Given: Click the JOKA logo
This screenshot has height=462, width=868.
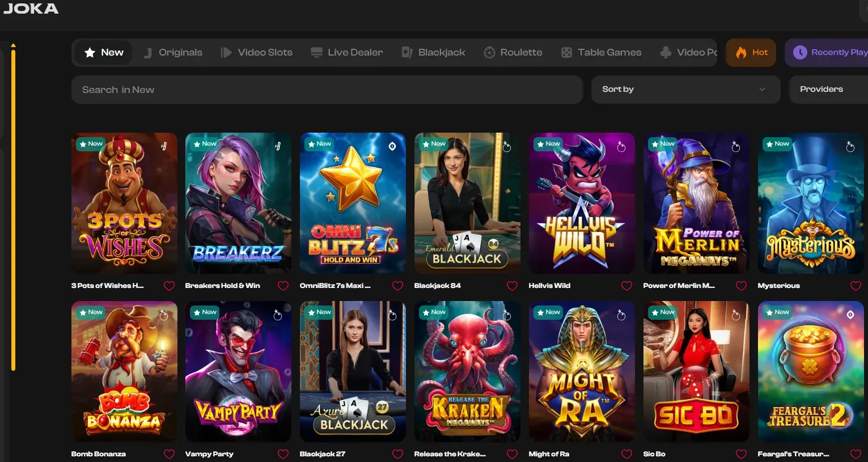Looking at the screenshot, I should [31, 9].
